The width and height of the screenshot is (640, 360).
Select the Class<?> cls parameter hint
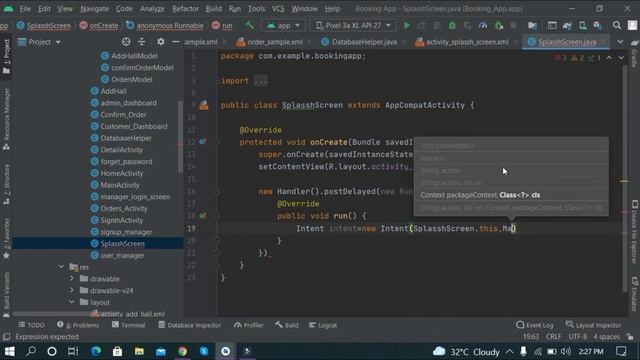(519, 195)
